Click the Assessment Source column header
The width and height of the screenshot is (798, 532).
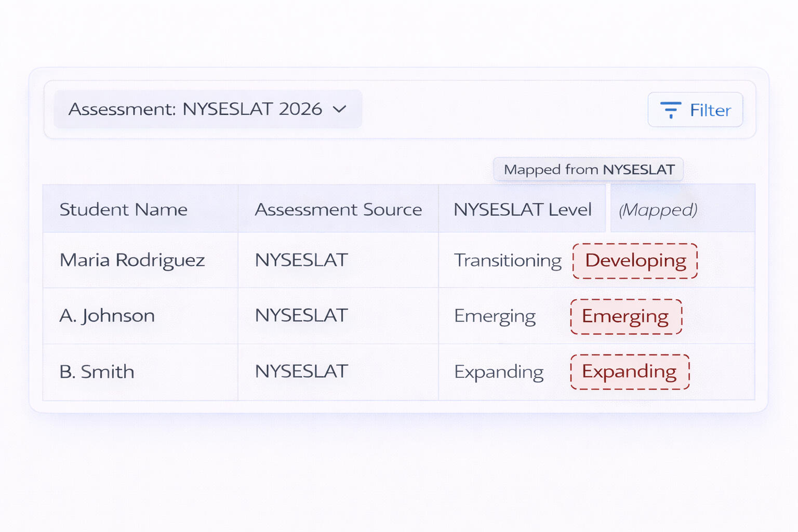(x=338, y=209)
